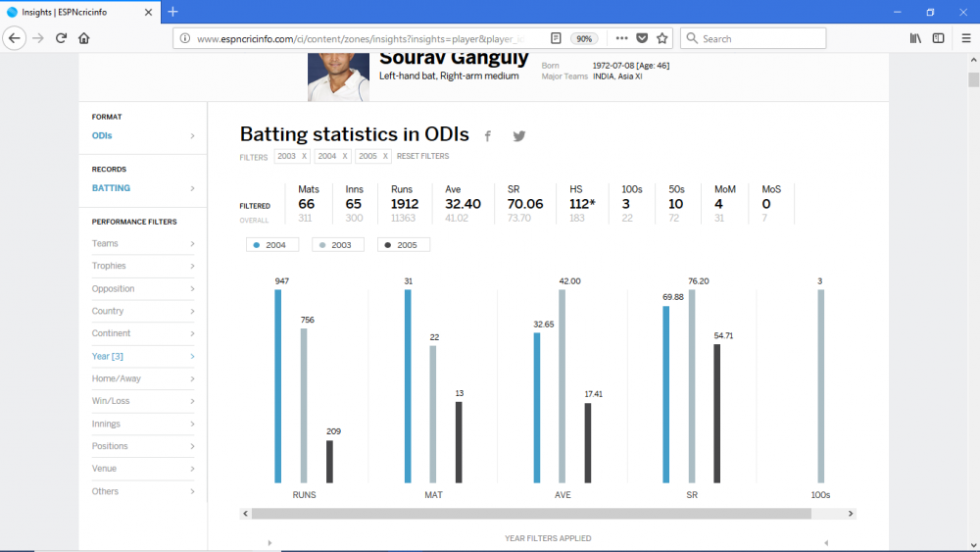Expand the Home/Away filter
Viewport: 980px width, 552px height.
[143, 378]
